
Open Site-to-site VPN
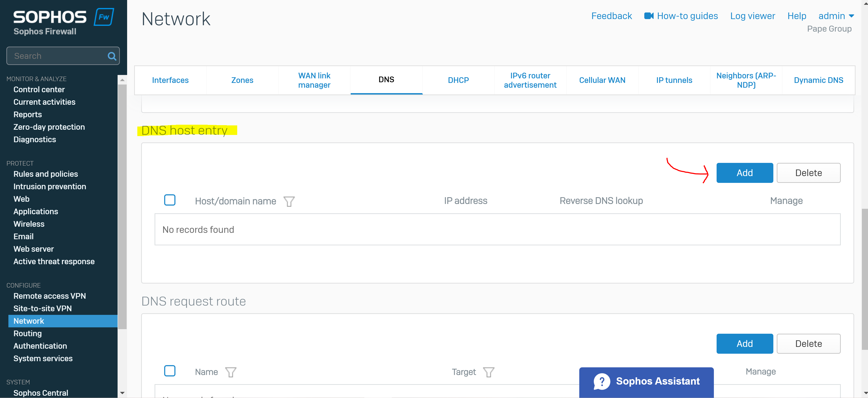point(42,308)
